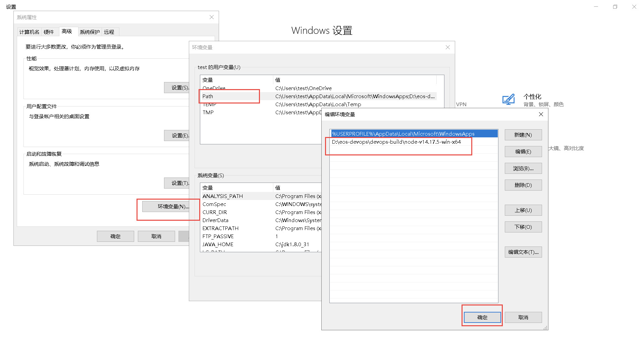Select the JAVA_HOME system variable

click(218, 244)
